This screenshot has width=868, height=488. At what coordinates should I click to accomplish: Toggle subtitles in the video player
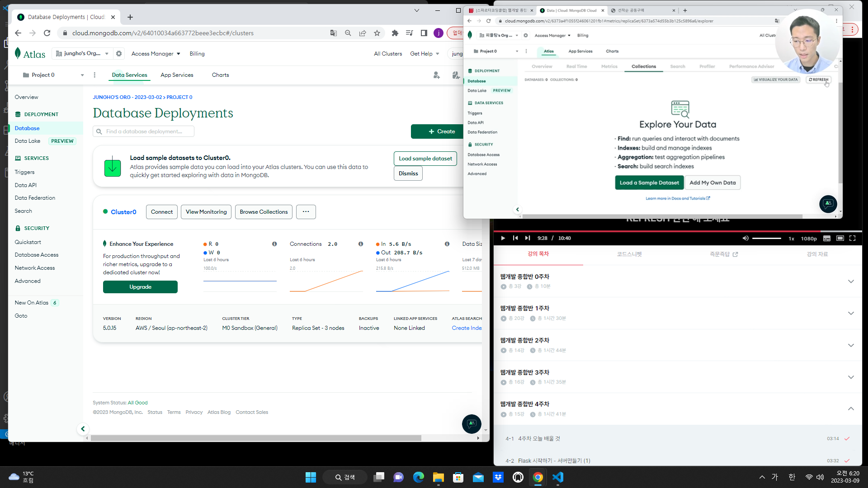tap(827, 238)
